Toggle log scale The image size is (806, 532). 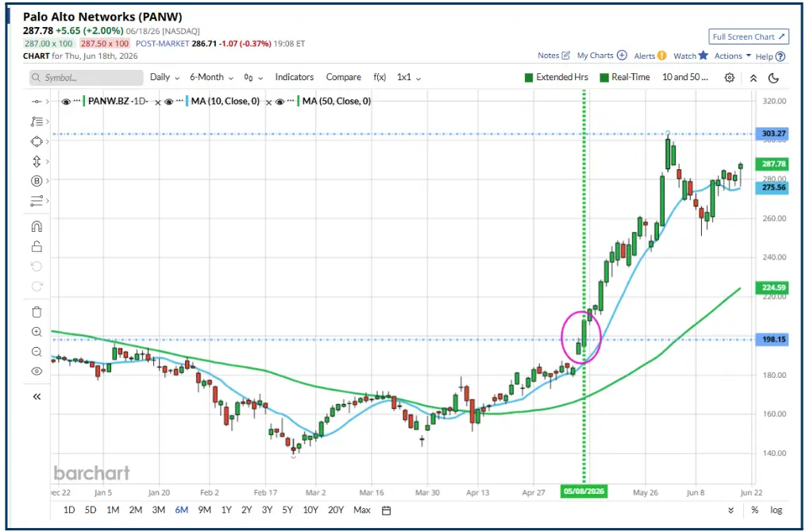coord(776,511)
